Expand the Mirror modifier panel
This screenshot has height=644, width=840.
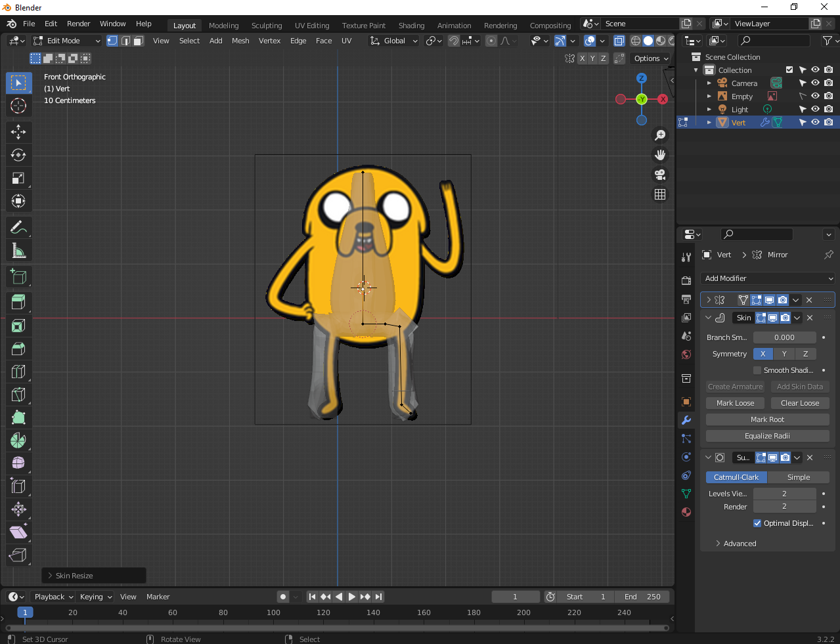pos(709,300)
